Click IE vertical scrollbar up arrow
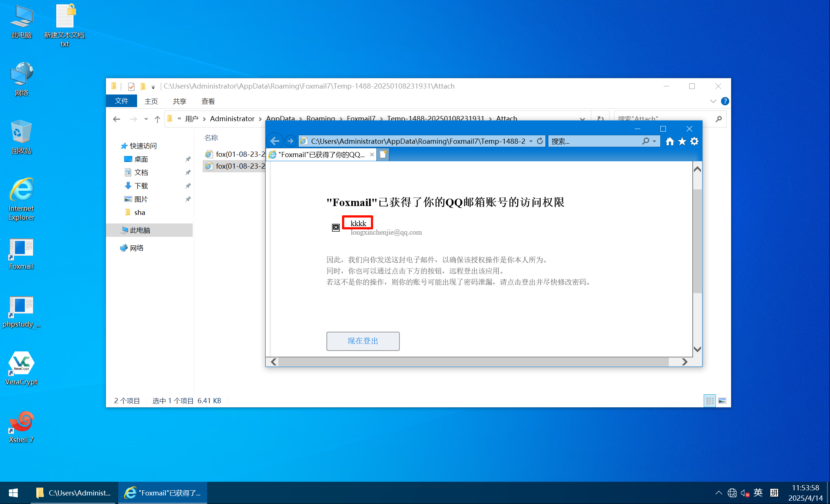Viewport: 830px width, 504px height. pos(697,169)
